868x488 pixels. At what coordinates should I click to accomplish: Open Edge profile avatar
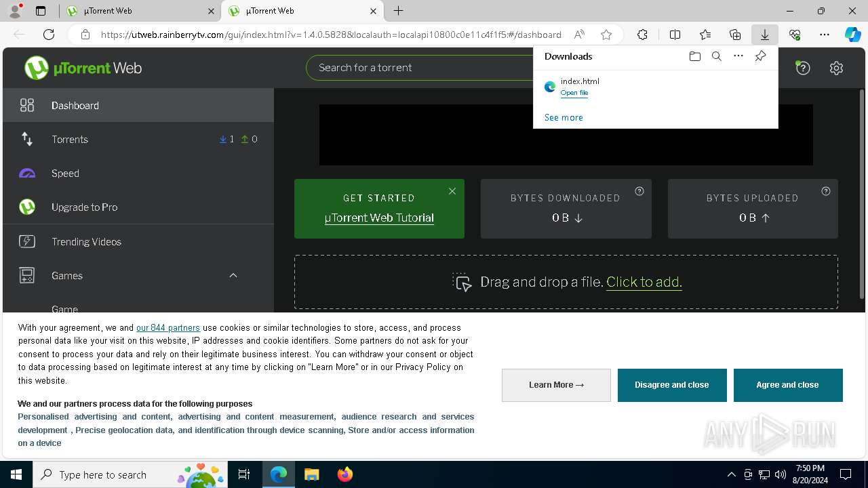point(15,11)
